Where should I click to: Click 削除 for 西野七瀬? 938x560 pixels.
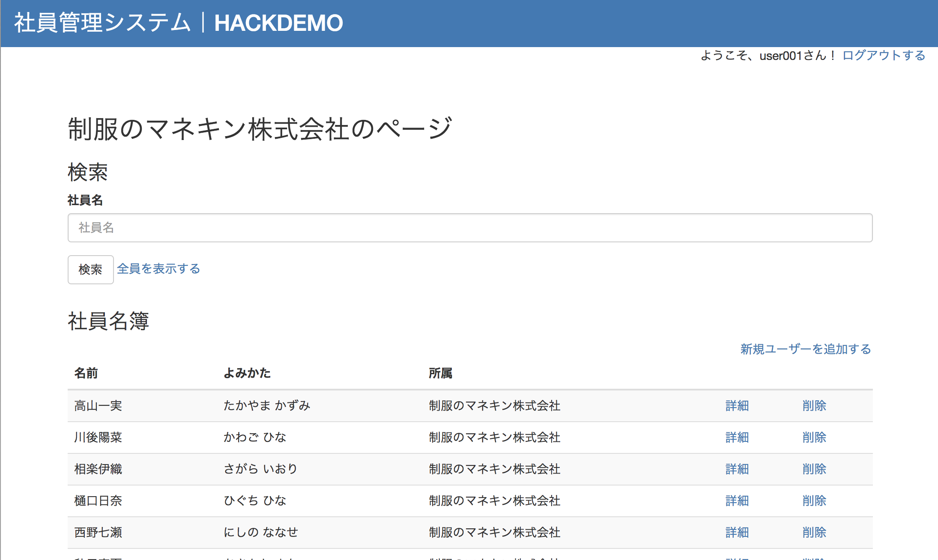(814, 533)
